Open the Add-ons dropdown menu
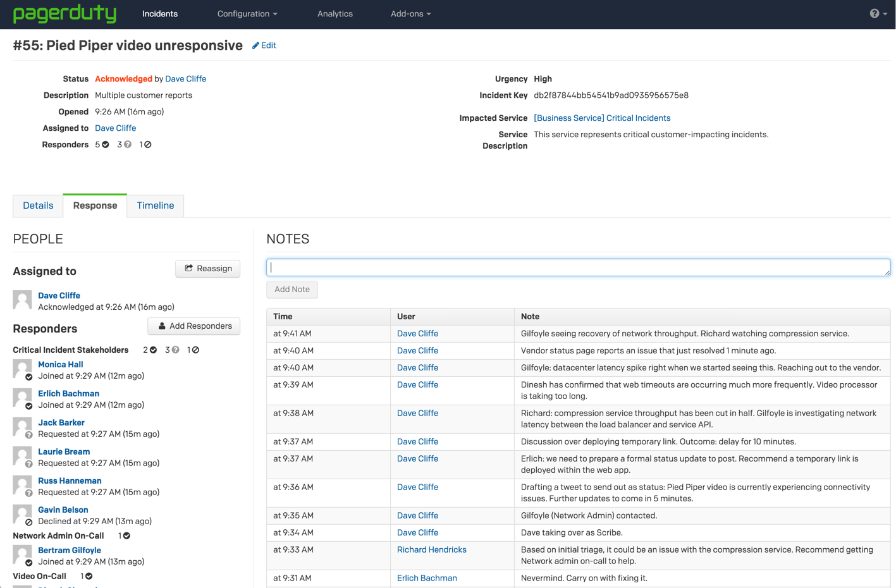This screenshot has height=588, width=896. coord(410,14)
